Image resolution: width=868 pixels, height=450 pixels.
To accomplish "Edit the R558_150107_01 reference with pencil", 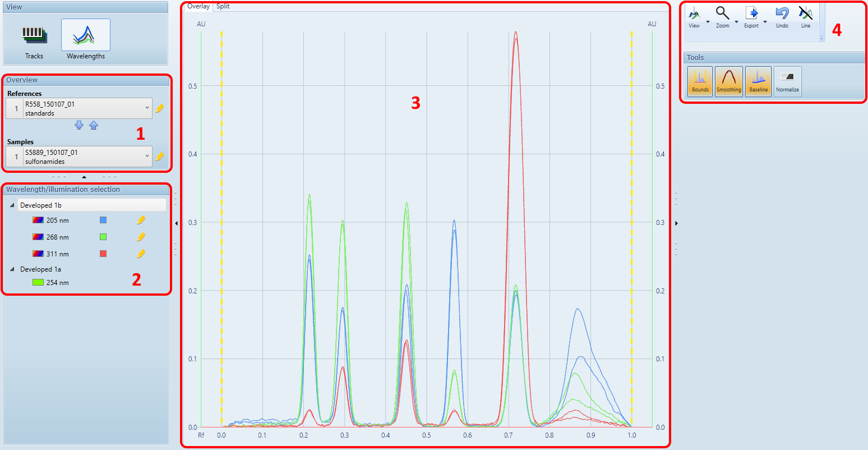I will pos(160,108).
